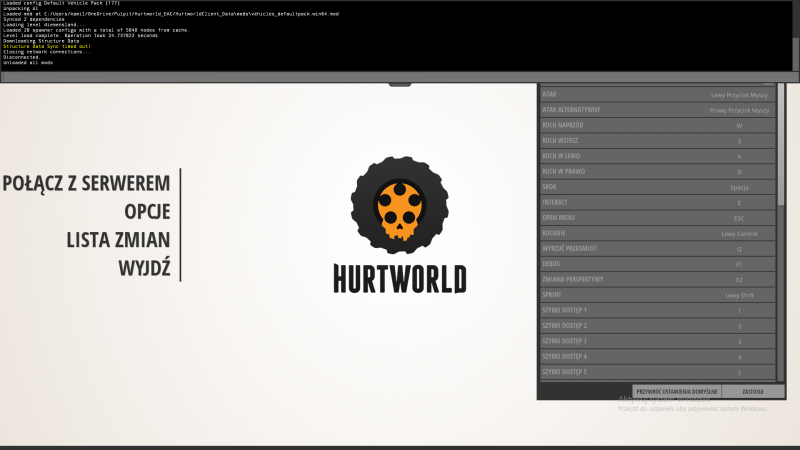Click the key bindings list scrollbar thumb
Image resolution: width=800 pixels, height=450 pixels.
781,144
